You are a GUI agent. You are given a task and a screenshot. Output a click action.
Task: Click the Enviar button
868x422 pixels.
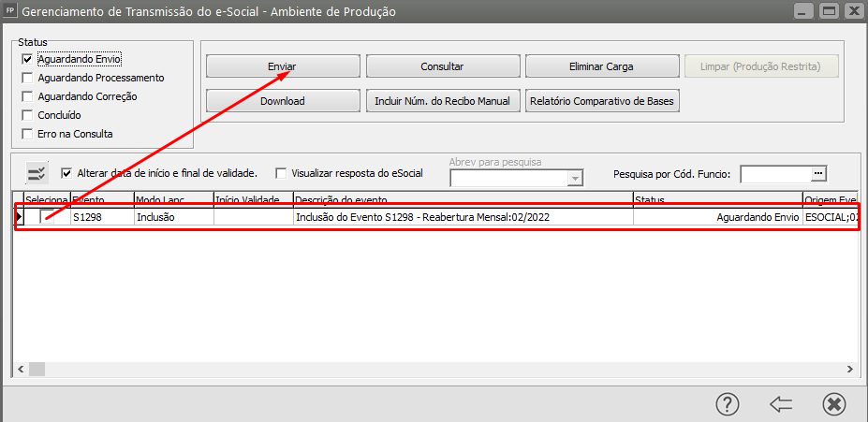[x=283, y=66]
